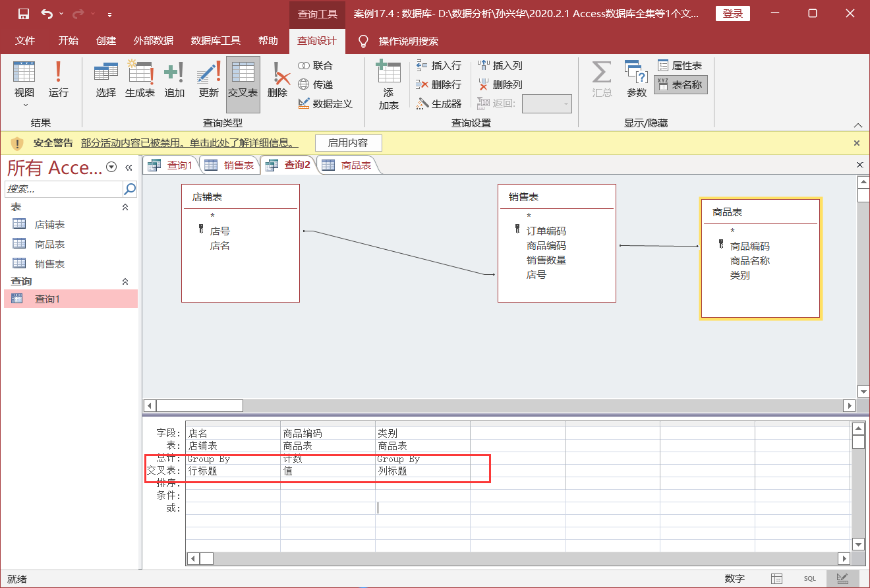Switch to 数据库工具 ribbon tab
Viewport: 870px width, 588px height.
tap(216, 41)
